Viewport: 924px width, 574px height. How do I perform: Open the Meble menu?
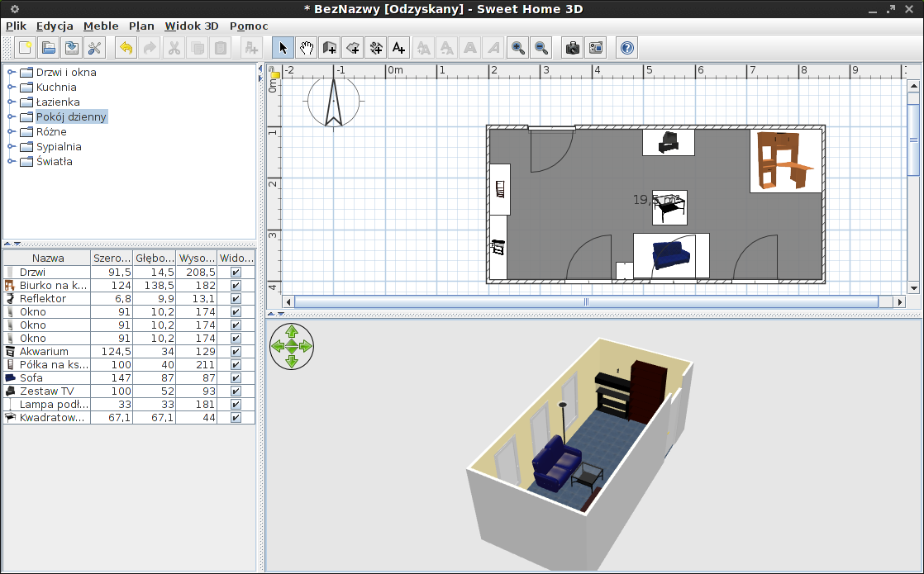[x=101, y=26]
